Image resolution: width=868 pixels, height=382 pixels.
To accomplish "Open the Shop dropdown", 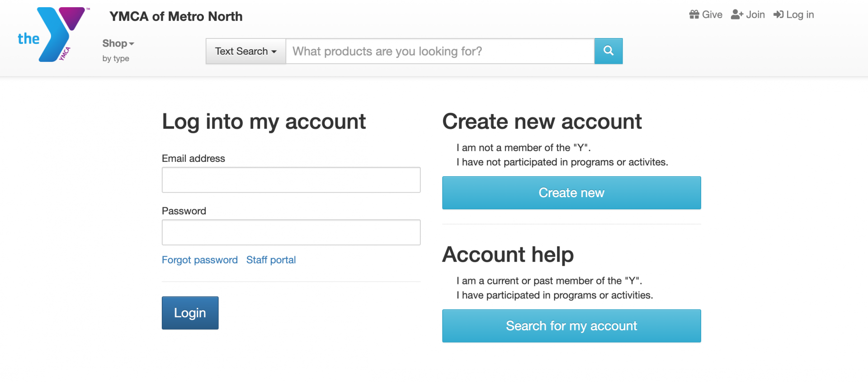I will click(x=118, y=43).
